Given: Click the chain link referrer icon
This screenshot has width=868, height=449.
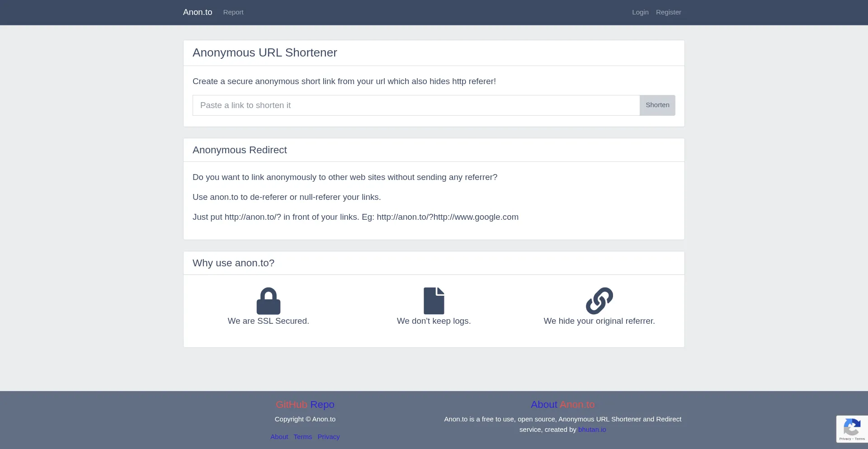Looking at the screenshot, I should (x=599, y=301).
